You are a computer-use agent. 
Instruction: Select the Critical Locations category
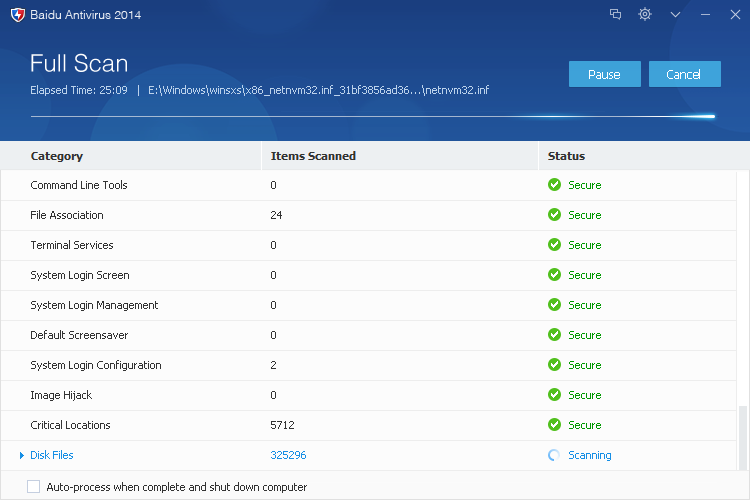click(x=70, y=425)
